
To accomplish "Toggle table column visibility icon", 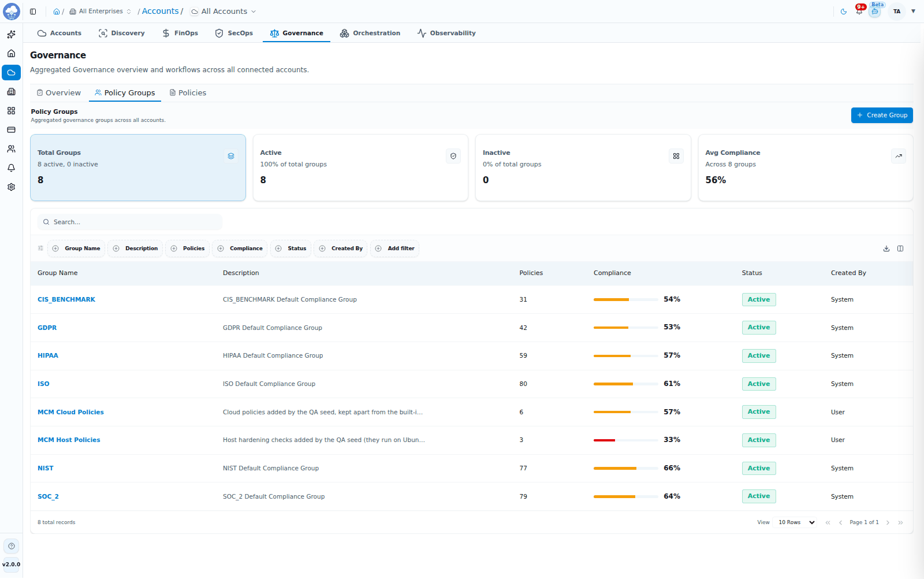I will [x=900, y=248].
